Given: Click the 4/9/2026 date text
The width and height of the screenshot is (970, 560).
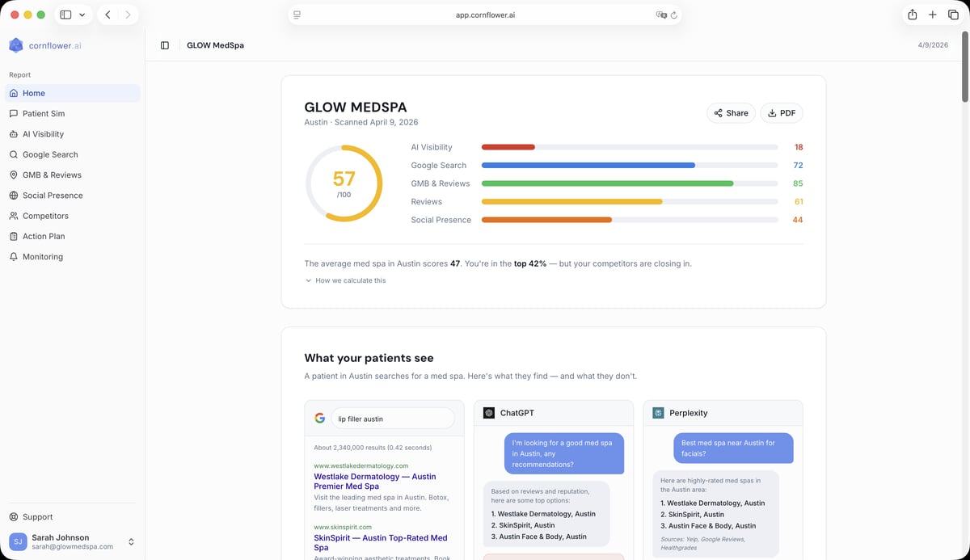Looking at the screenshot, I should 933,45.
